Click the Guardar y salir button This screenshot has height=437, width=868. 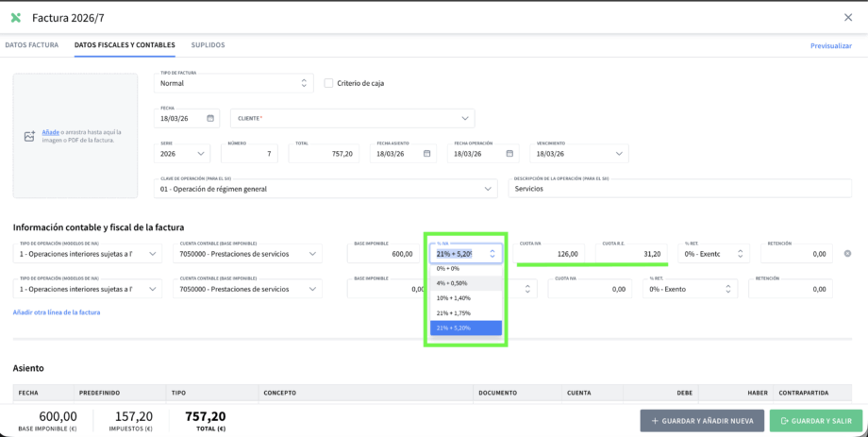tap(810, 421)
